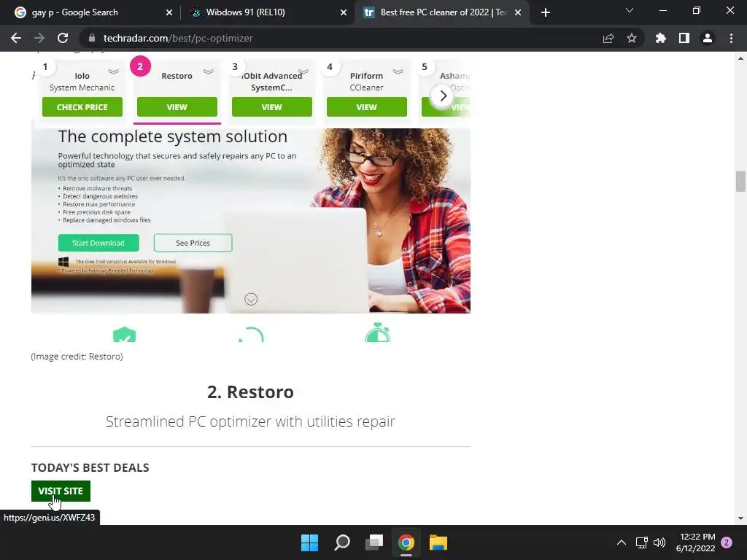Click the scrollbar down arrow
This screenshot has width=747, height=560.
coord(740,518)
